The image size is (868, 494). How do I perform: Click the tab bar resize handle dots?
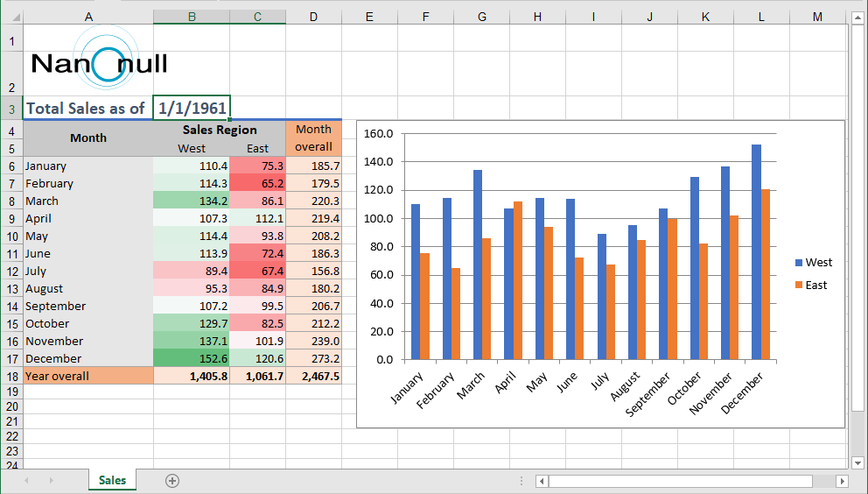[521, 481]
